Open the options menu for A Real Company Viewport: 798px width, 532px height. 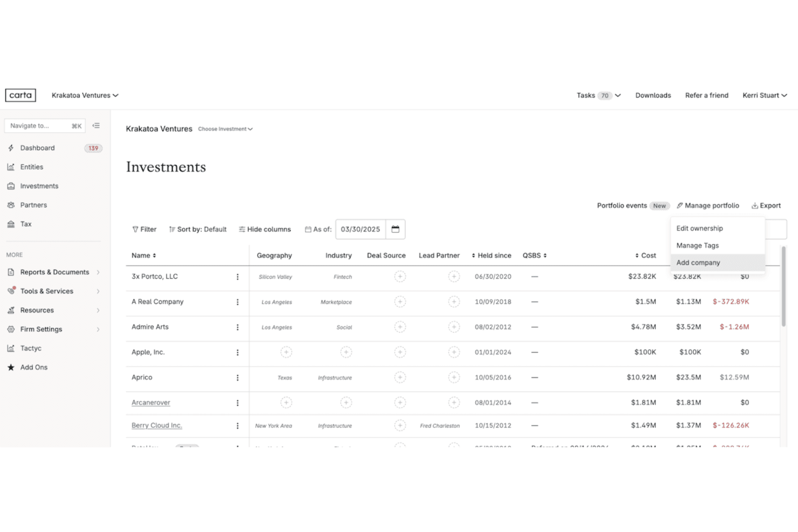(x=237, y=302)
